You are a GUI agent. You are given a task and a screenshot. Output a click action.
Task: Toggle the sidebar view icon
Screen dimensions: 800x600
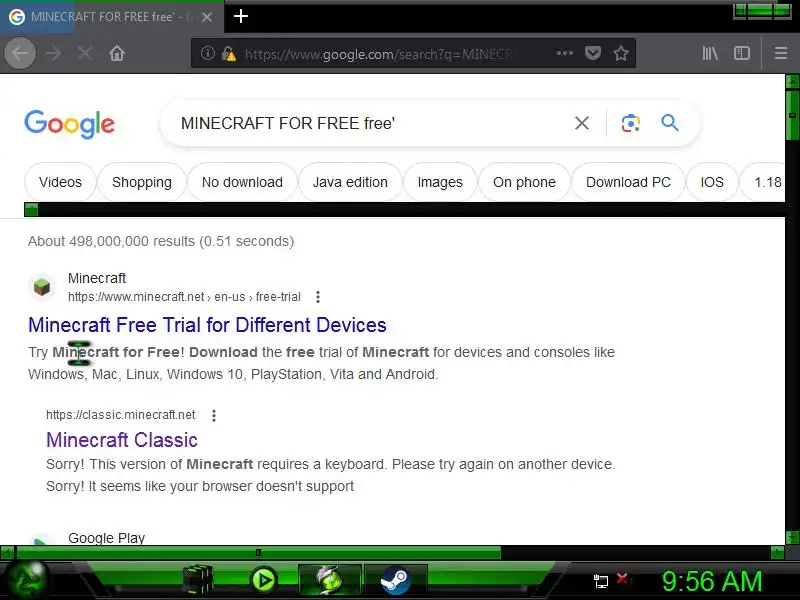(x=741, y=53)
